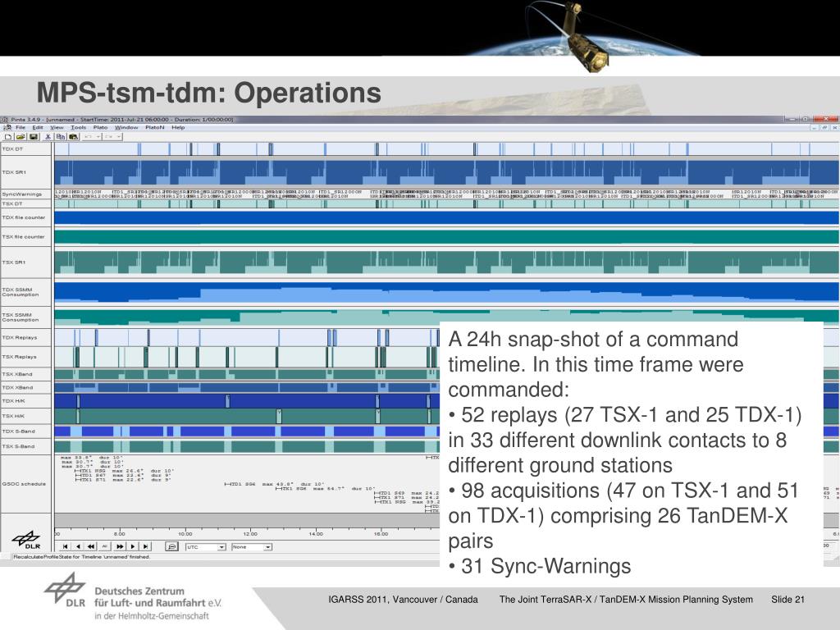Click the 16:00 mark on time axis

381,533
